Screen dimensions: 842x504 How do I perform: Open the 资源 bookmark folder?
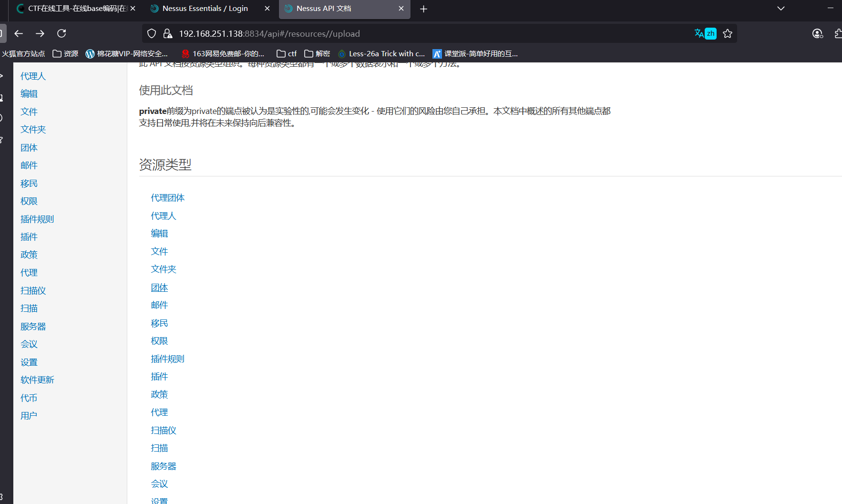(x=66, y=54)
